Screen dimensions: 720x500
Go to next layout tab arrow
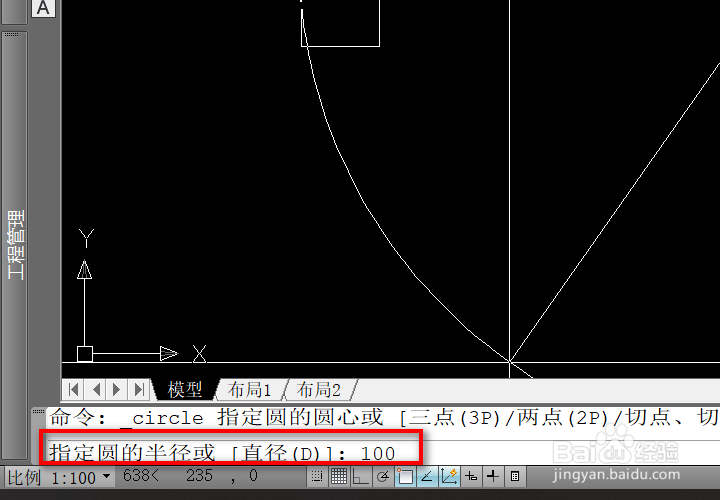pyautogui.click(x=117, y=390)
